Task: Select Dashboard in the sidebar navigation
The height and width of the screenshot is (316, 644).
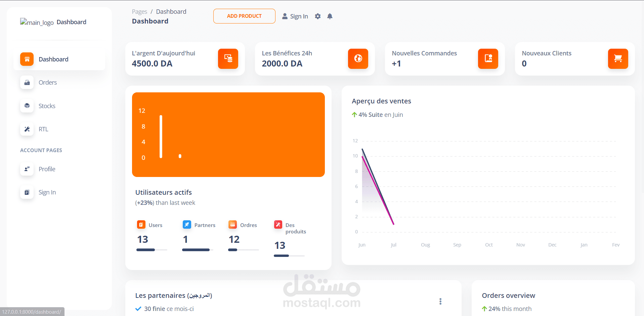Action: pyautogui.click(x=27, y=59)
